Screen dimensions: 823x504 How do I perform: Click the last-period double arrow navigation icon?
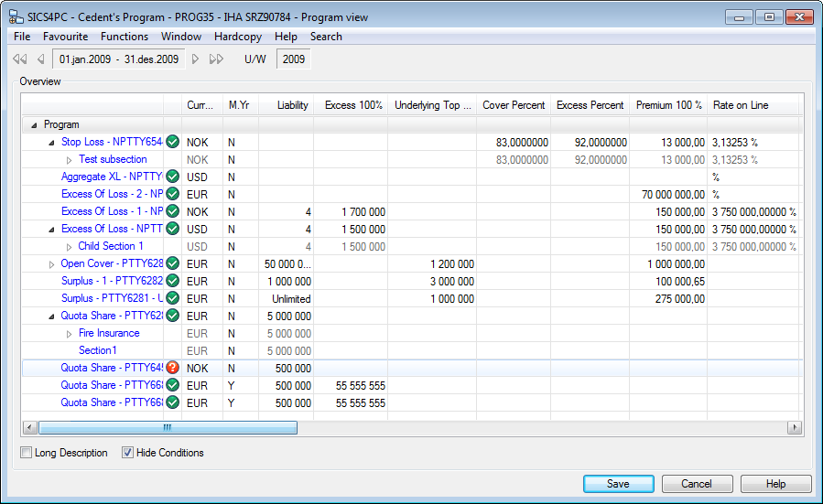(x=216, y=59)
